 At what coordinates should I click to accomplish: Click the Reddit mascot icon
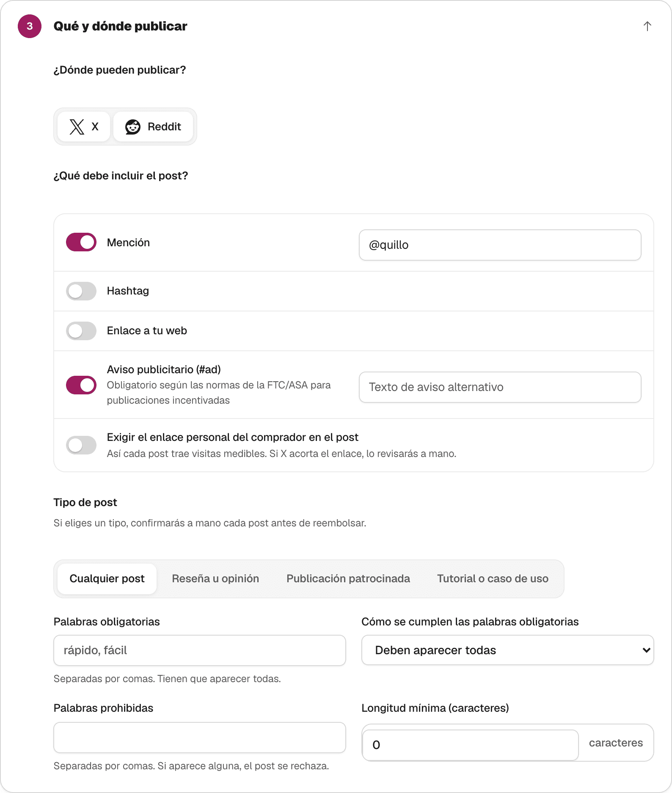(133, 127)
